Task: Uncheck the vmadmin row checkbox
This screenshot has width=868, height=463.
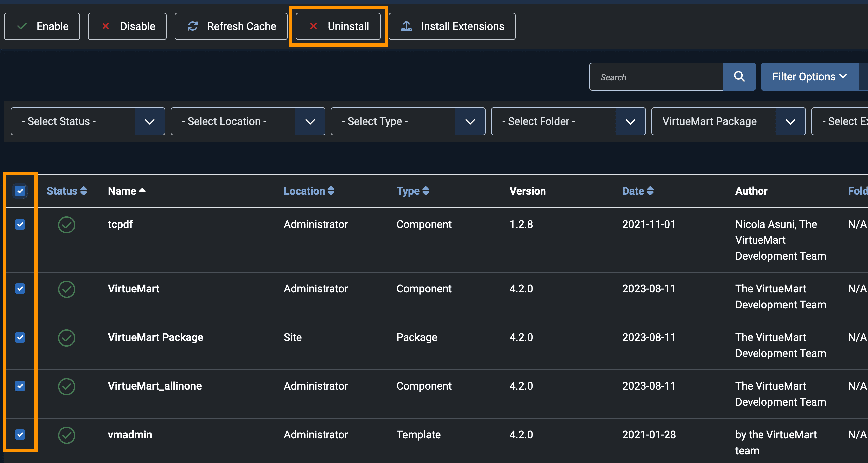Action: click(20, 435)
